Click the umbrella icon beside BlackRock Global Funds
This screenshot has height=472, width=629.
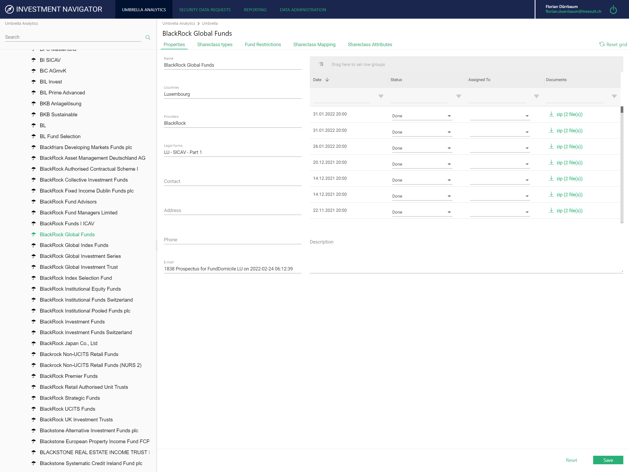tap(34, 234)
